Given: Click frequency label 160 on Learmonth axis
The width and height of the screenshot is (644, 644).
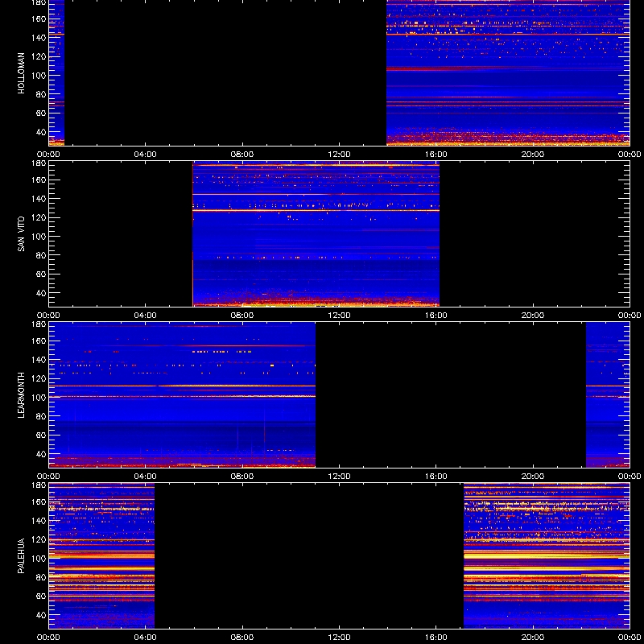Looking at the screenshot, I should coord(40,341).
